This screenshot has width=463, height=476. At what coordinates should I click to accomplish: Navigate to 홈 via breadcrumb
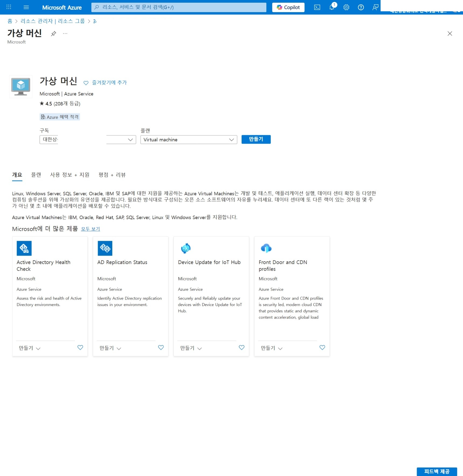[10, 21]
